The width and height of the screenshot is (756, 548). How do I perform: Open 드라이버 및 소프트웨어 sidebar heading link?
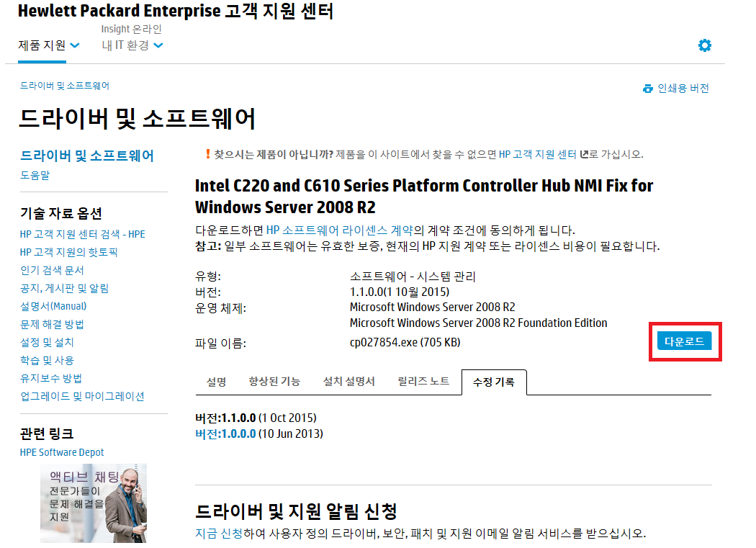click(87, 156)
